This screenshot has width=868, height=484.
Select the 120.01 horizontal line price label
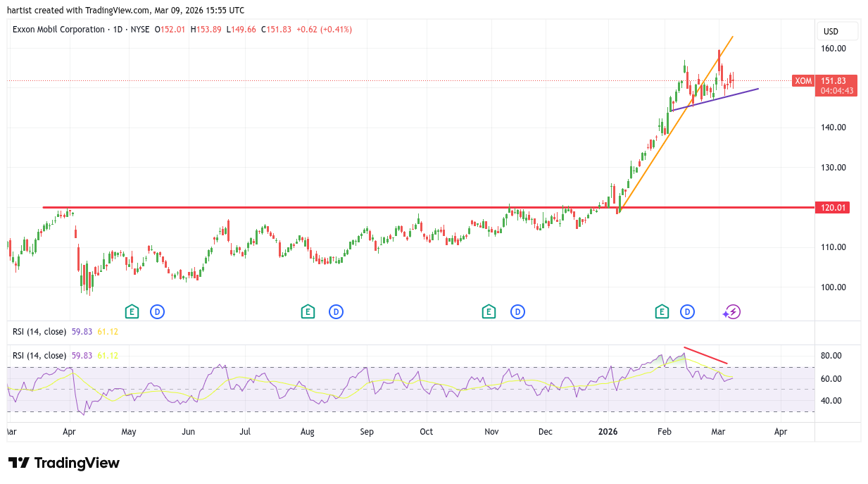[x=836, y=208]
